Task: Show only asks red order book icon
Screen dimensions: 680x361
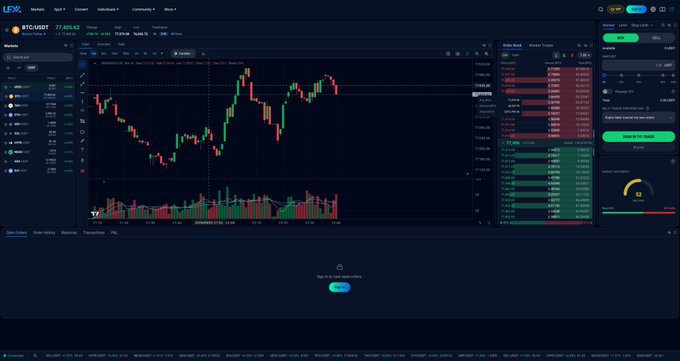Action: click(x=572, y=55)
